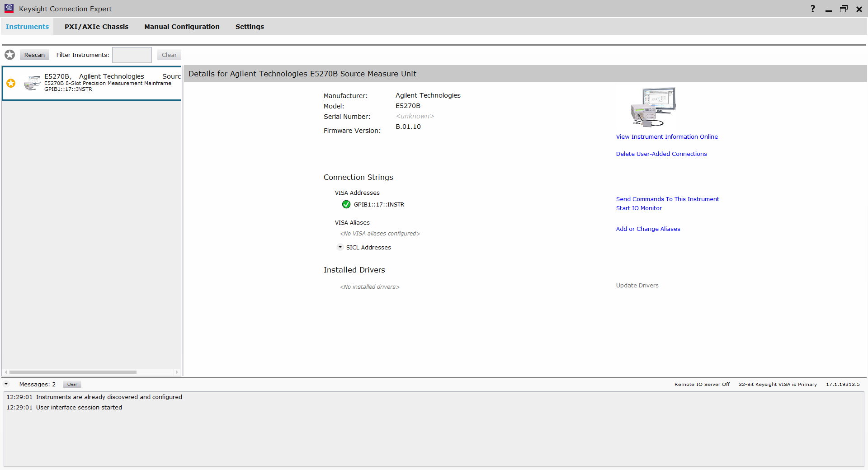Switch to the Instruments tab
Screen dimensions: 868x470
click(x=27, y=27)
